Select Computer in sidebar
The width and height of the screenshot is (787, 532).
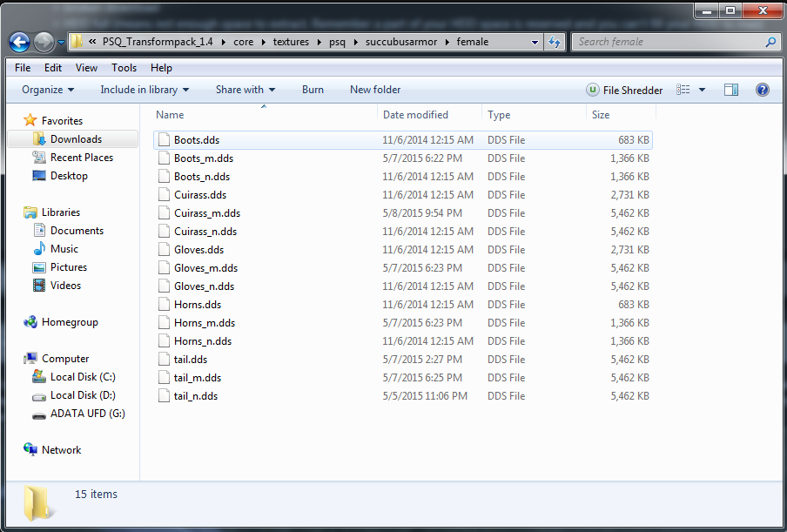(57, 359)
